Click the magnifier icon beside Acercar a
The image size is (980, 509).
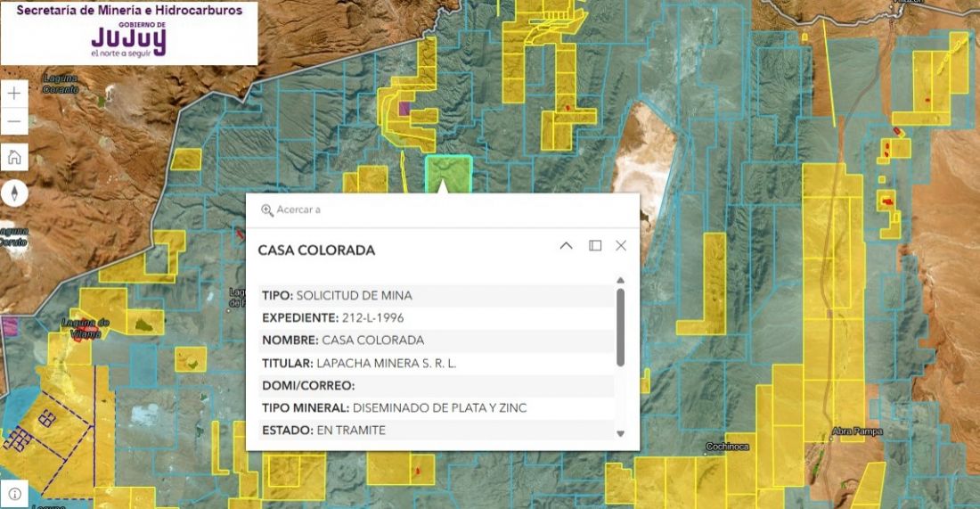point(266,210)
